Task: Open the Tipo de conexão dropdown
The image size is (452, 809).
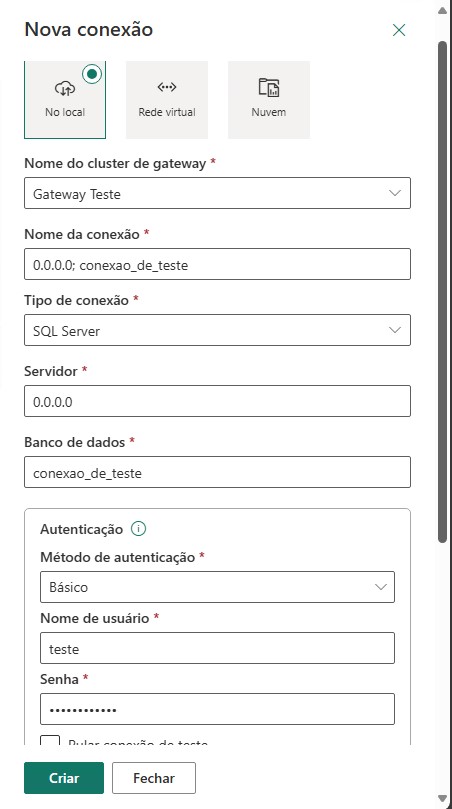Action: click(x=217, y=330)
